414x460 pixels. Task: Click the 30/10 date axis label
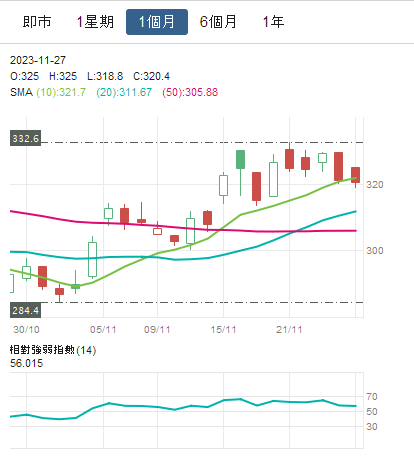(x=26, y=330)
